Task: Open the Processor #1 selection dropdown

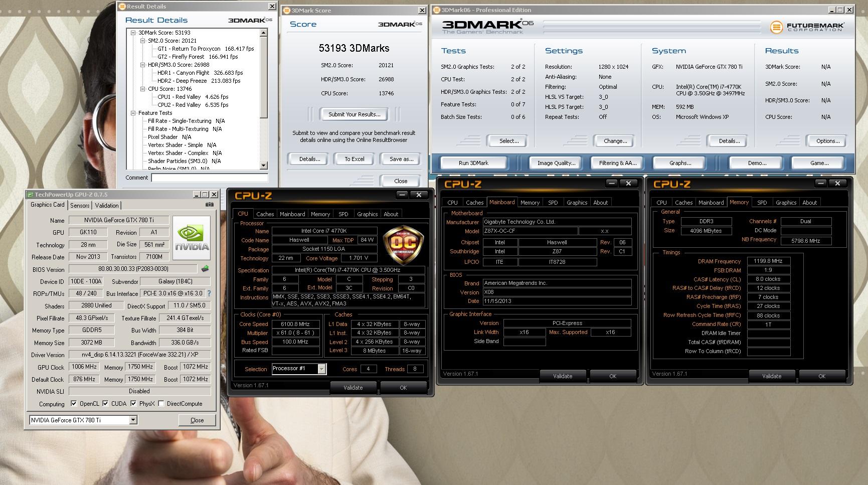Action: pos(321,369)
